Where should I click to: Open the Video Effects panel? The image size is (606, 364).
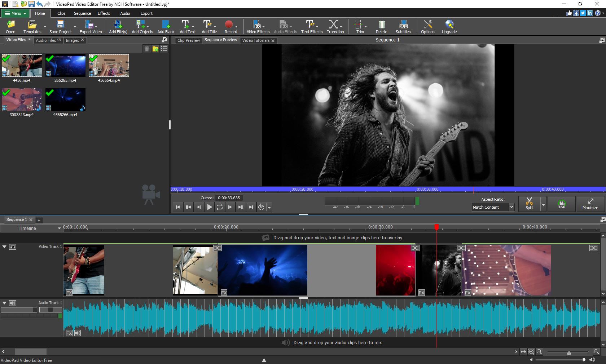click(257, 26)
